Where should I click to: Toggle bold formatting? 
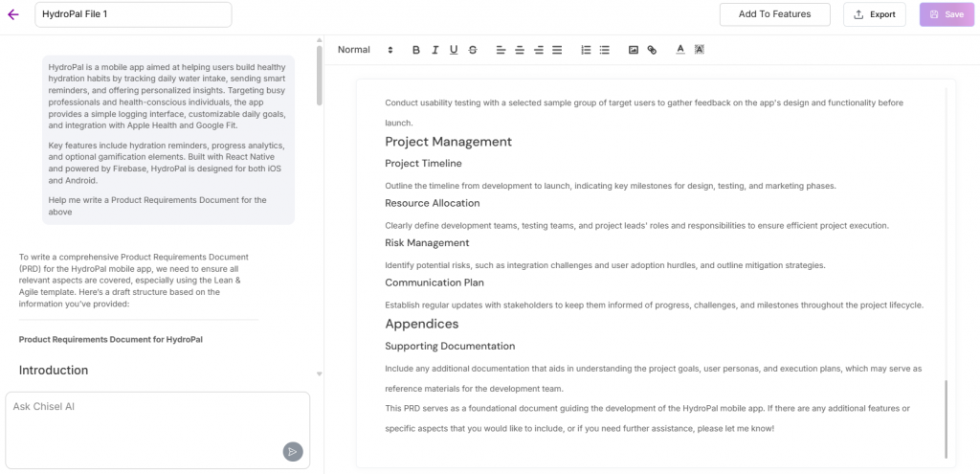(x=416, y=50)
